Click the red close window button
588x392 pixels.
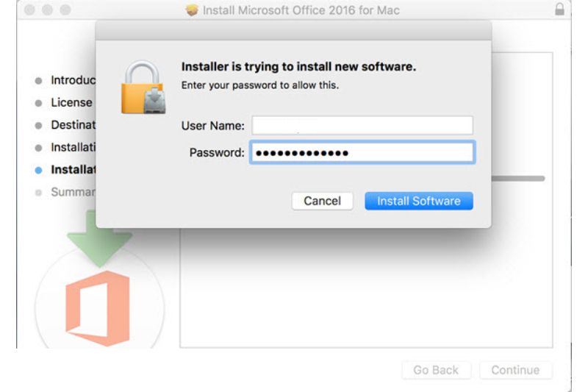pos(29,10)
